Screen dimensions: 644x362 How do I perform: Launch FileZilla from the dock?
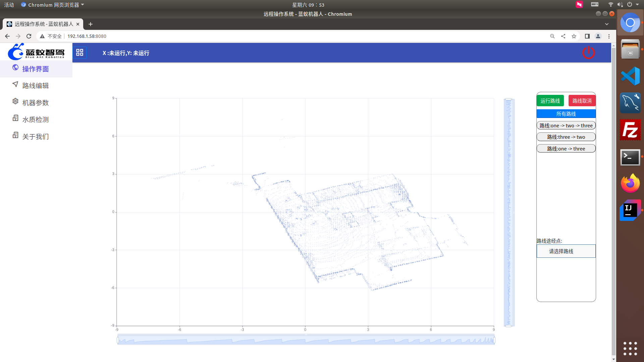(x=630, y=130)
